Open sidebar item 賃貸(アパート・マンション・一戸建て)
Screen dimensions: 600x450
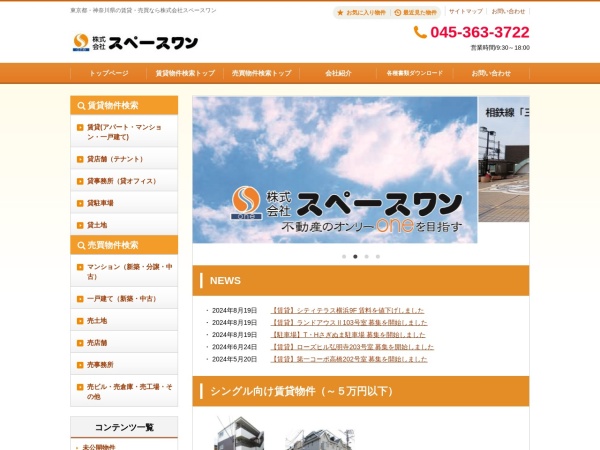coord(124,131)
